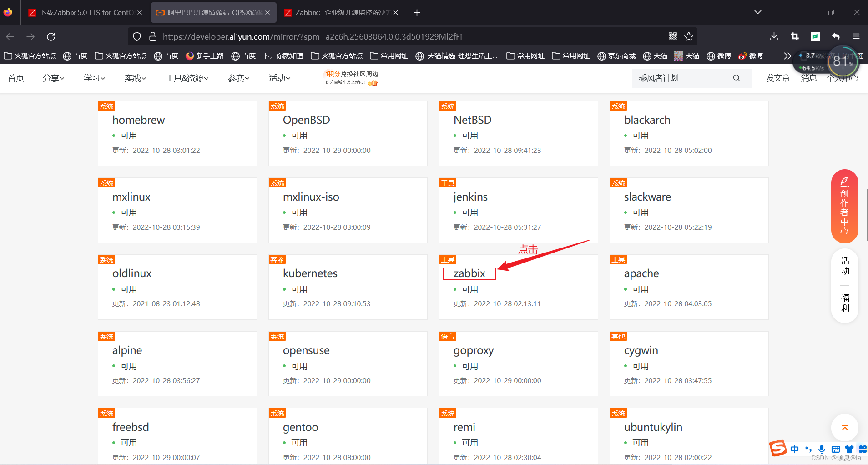Screen dimensions: 868x465
Task: Open the 天猫精选 bookmark
Action: [x=457, y=56]
